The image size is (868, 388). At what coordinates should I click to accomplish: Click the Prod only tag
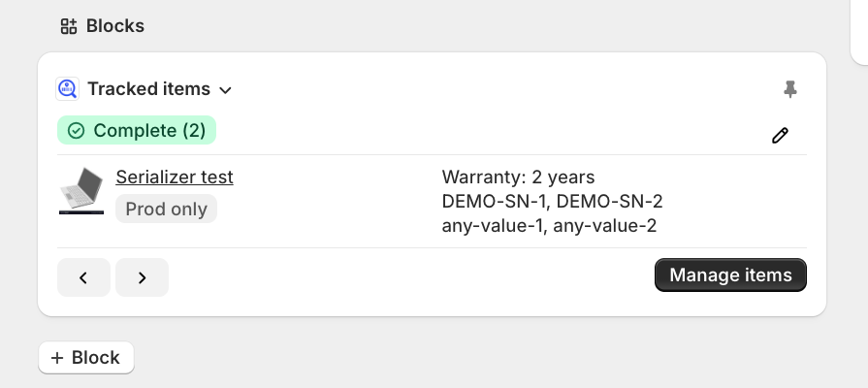(166, 209)
